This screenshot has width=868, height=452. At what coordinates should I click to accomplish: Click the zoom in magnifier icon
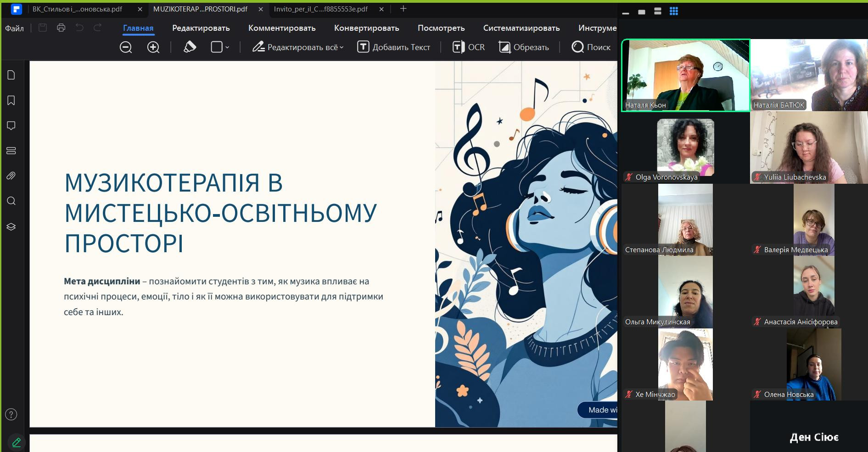153,47
